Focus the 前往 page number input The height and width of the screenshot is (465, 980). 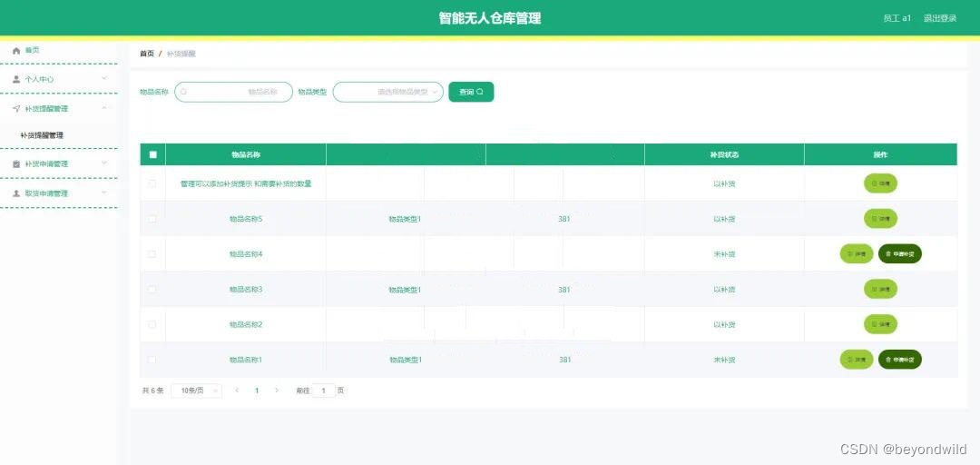tap(323, 391)
